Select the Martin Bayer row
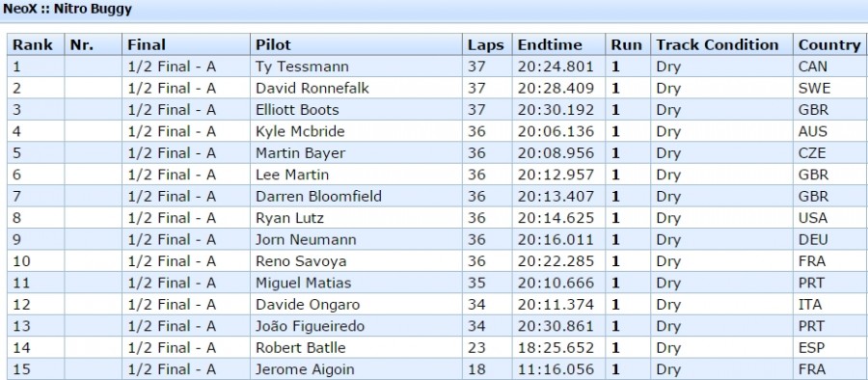868x380 pixels. coord(437,153)
